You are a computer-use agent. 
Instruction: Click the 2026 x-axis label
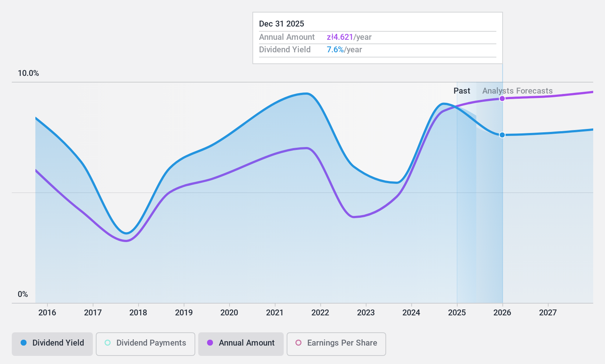coord(502,313)
